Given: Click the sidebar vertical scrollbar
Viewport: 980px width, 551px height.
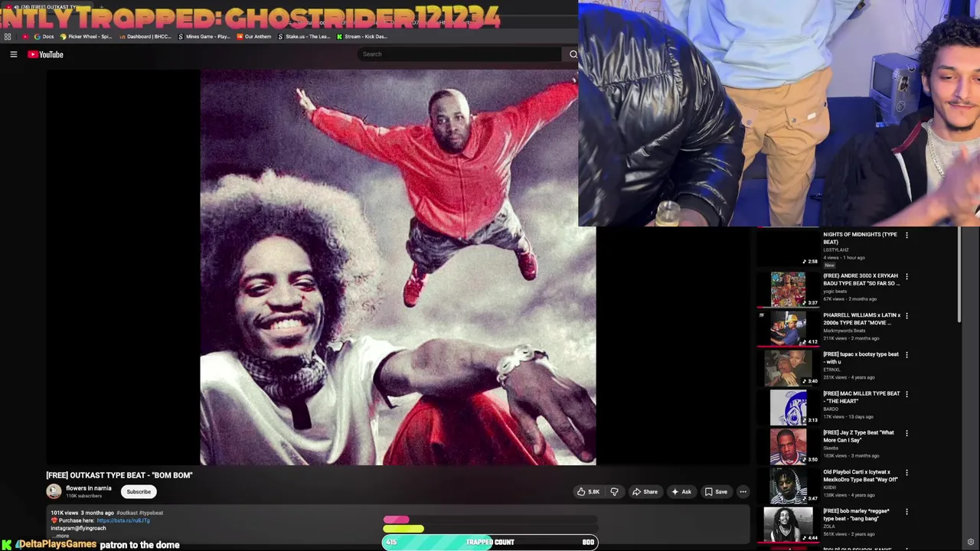Looking at the screenshot, I should pos(960,275).
